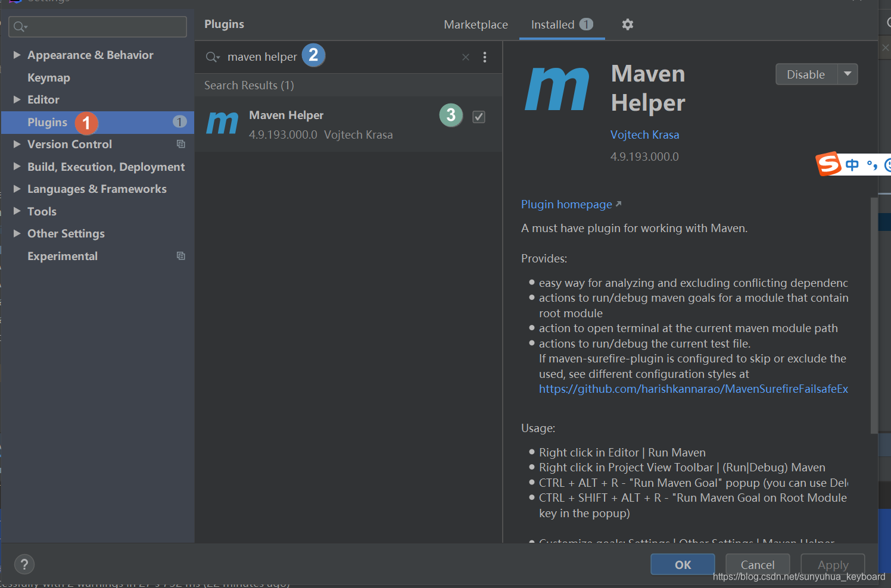The image size is (891, 588).
Task: Click the Plugins update count badge
Action: [179, 122]
